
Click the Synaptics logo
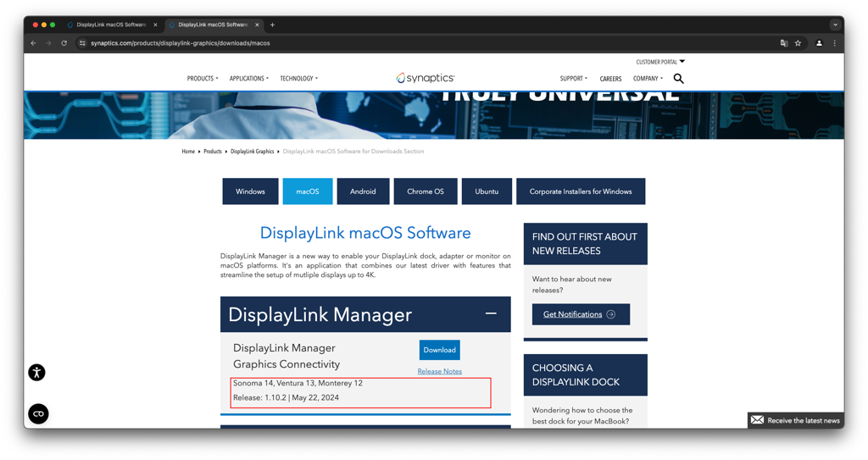[x=426, y=78]
